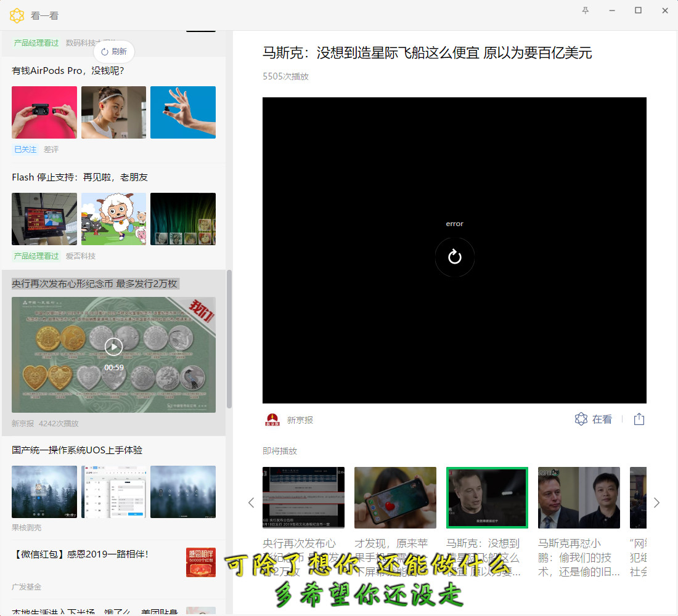678x616 pixels.
Task: Close the 看一看 window
Action: tap(665, 10)
